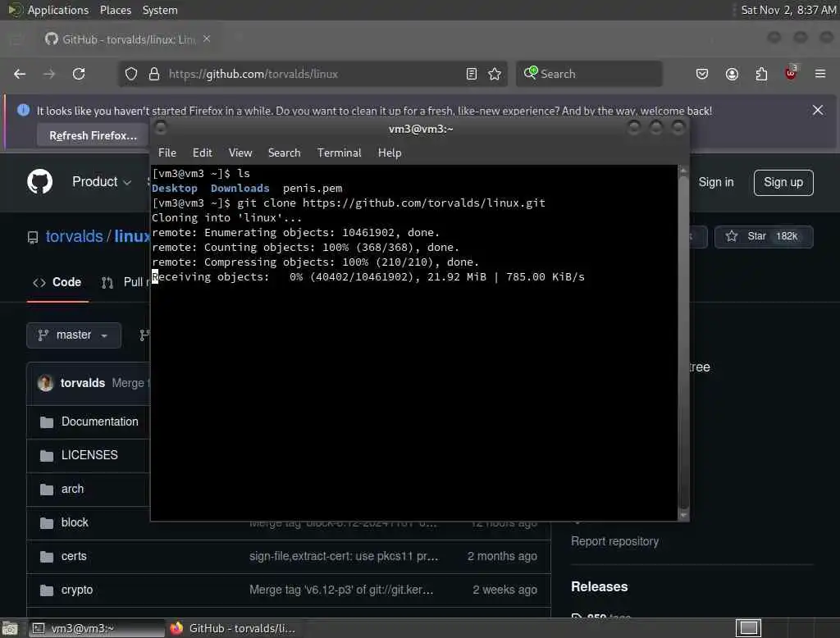Click the certs folder icon
The image size is (840, 638).
47,557
